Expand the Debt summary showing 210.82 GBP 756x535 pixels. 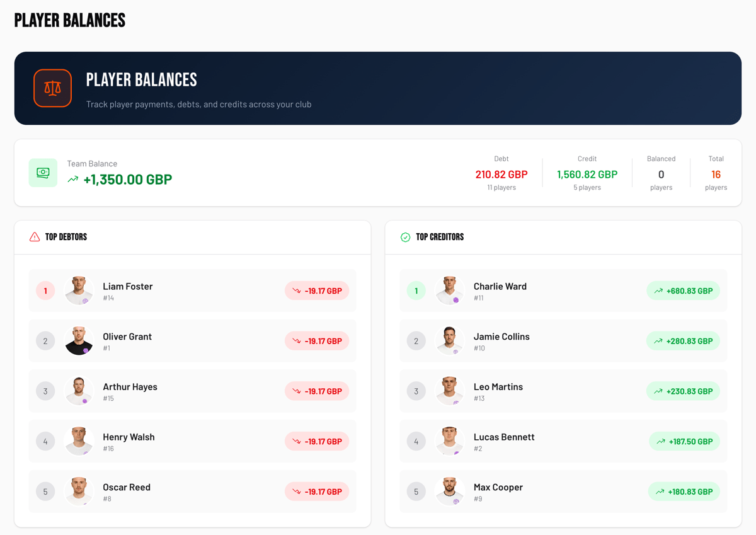coord(501,174)
